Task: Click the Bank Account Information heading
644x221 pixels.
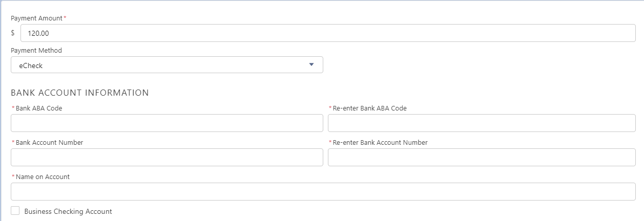Action: 80,93
